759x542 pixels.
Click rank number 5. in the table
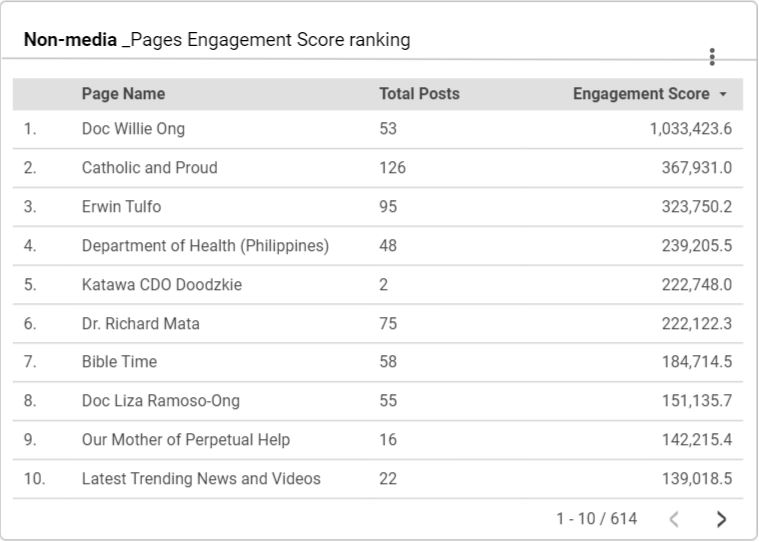coord(30,285)
